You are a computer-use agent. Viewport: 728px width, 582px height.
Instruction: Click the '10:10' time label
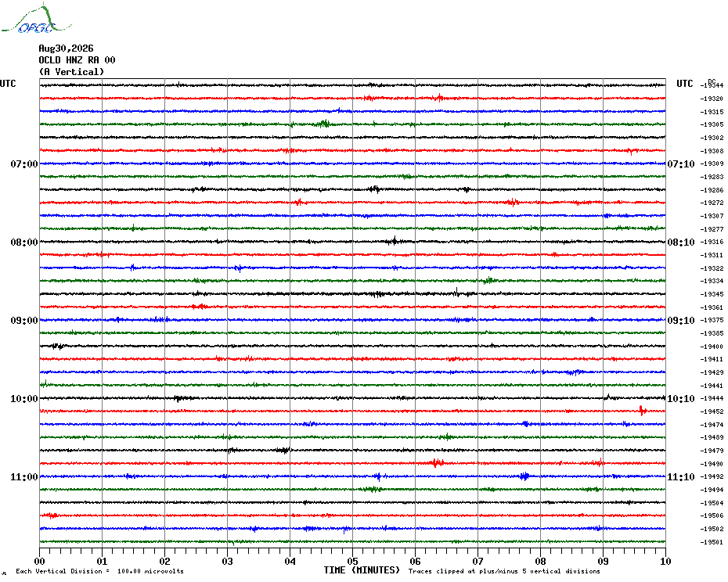click(681, 399)
